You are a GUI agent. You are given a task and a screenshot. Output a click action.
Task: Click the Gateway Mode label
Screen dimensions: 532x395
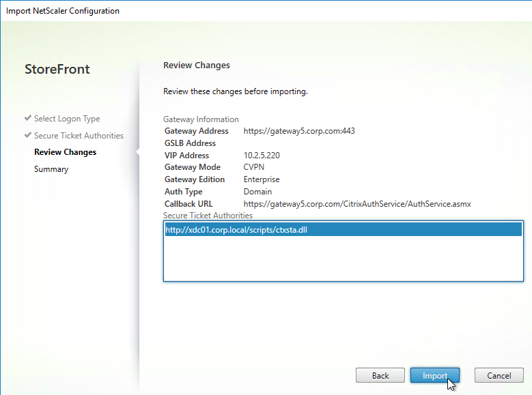coord(193,167)
